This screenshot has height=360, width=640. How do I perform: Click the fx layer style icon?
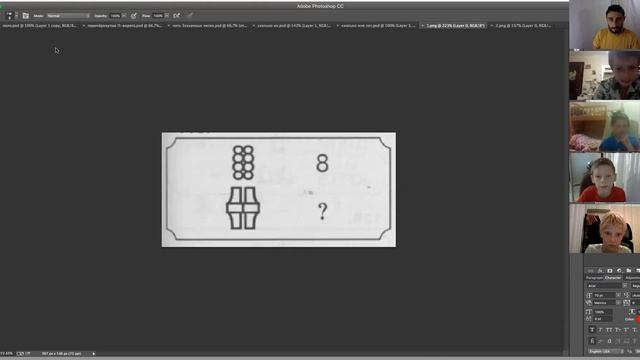(600, 271)
